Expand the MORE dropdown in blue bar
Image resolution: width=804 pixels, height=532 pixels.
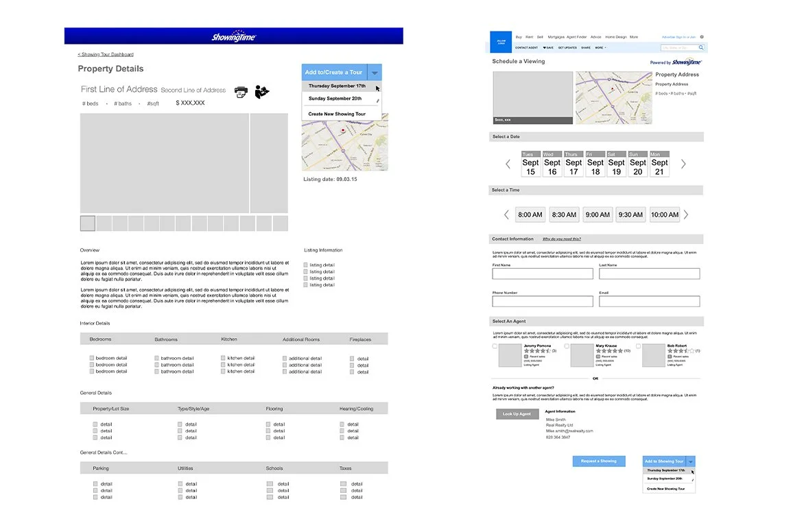tap(600, 48)
